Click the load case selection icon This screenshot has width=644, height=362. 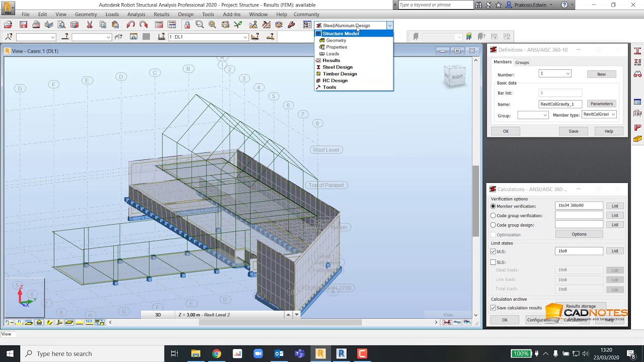point(162,37)
